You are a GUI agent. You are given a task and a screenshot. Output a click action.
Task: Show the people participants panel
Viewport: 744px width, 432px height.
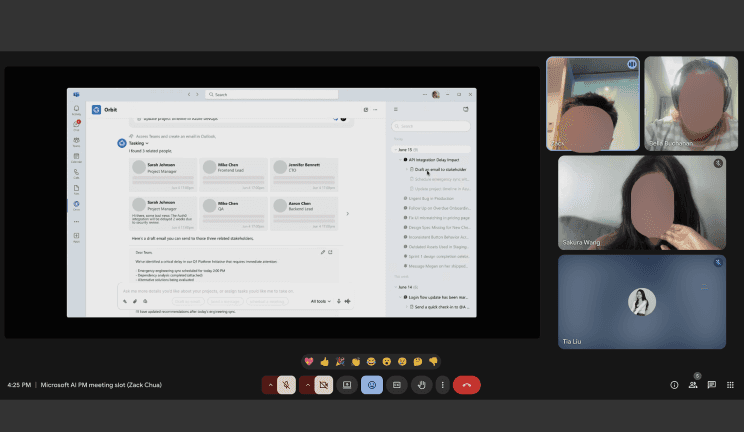tap(693, 385)
